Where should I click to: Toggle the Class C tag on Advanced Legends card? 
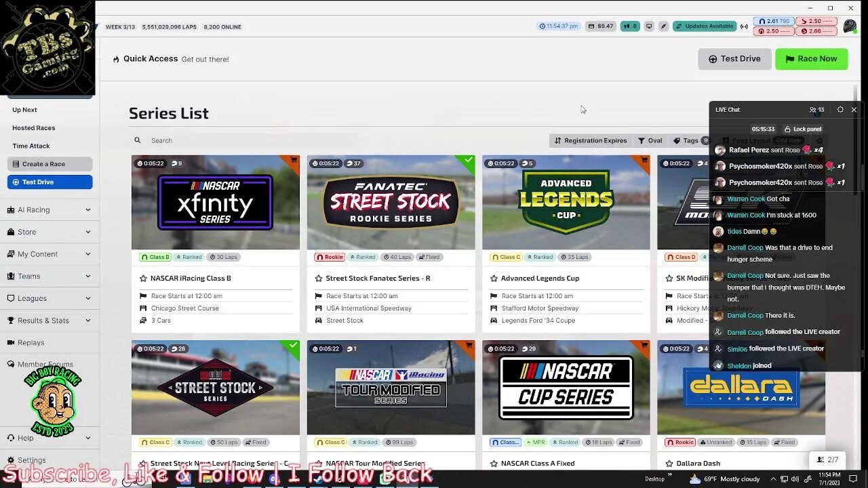click(x=505, y=257)
